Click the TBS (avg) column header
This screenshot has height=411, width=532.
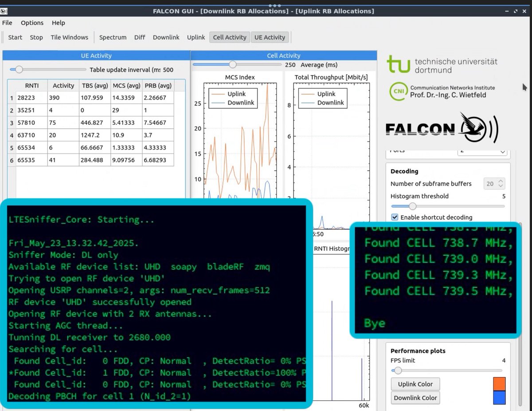95,86
